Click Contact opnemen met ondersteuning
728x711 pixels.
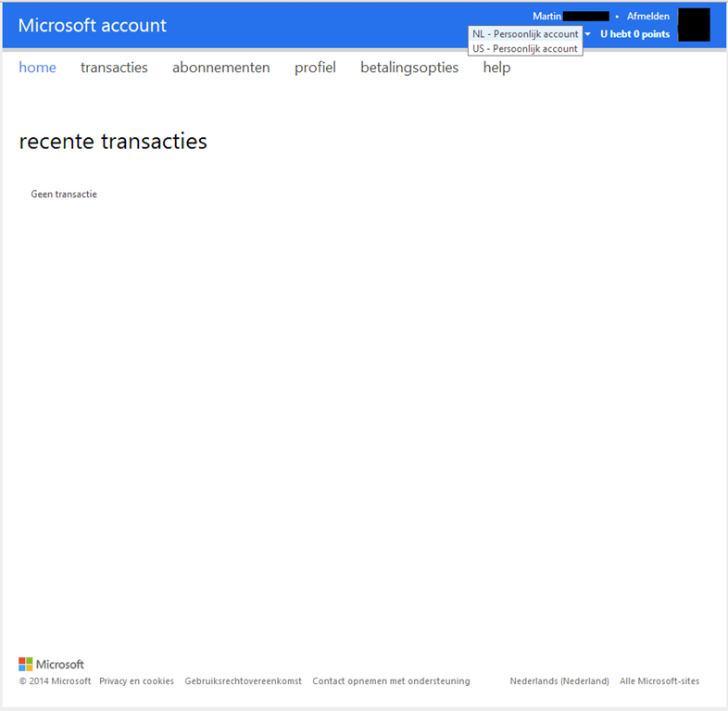[391, 681]
